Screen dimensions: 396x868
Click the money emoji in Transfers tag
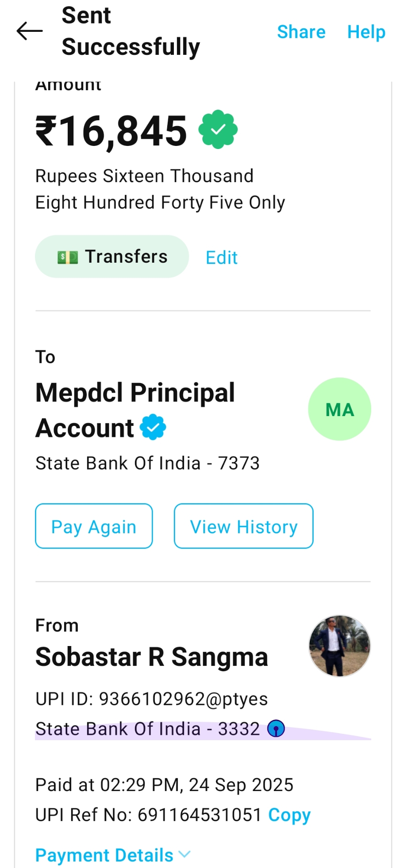pyautogui.click(x=68, y=257)
